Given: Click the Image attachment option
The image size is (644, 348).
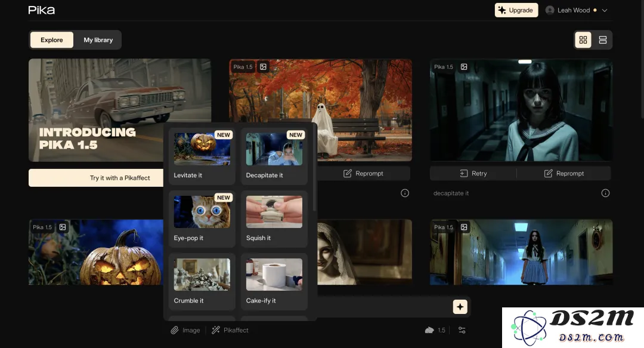Looking at the screenshot, I should pyautogui.click(x=185, y=330).
